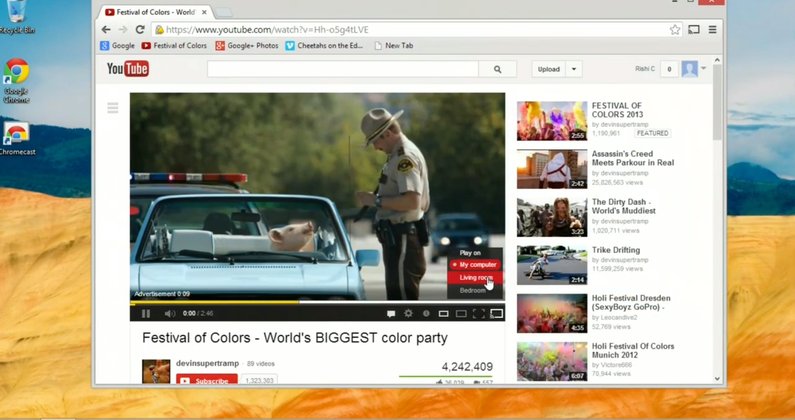Select "My computer" in Play on menu

(476, 265)
